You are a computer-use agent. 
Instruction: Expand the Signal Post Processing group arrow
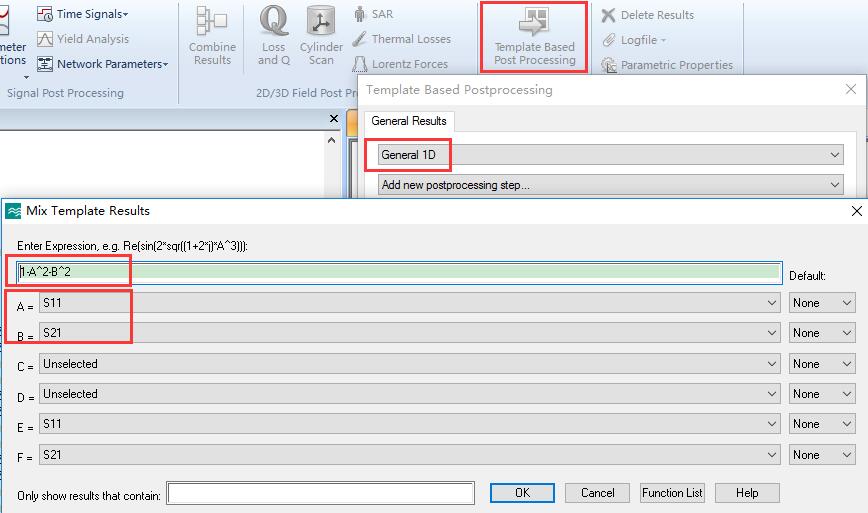coord(26,77)
